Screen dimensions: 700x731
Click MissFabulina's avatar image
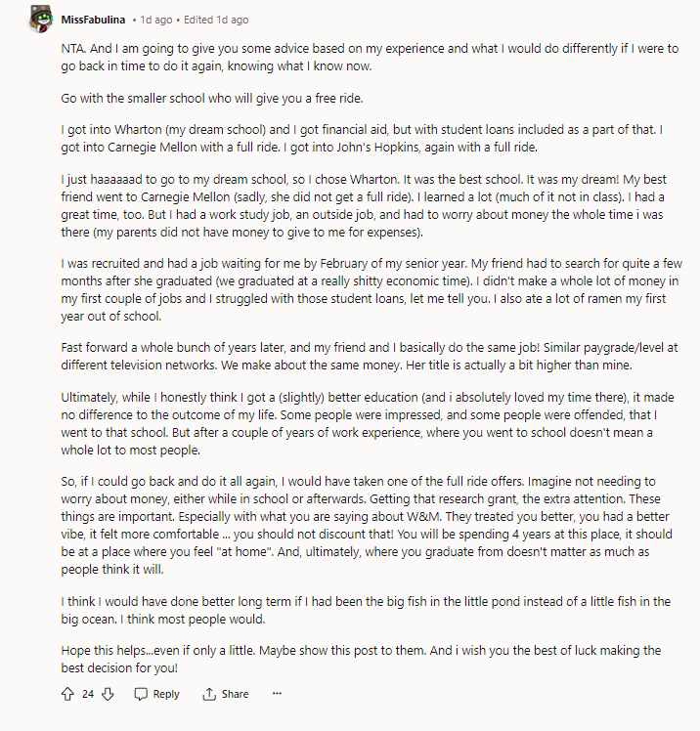[40, 19]
